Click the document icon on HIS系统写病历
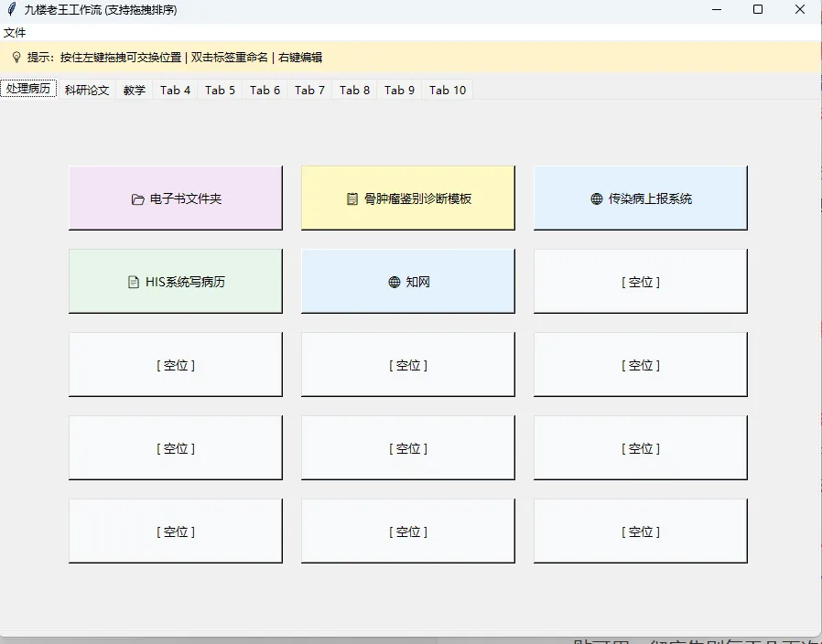The height and width of the screenshot is (644, 822). [x=133, y=282]
